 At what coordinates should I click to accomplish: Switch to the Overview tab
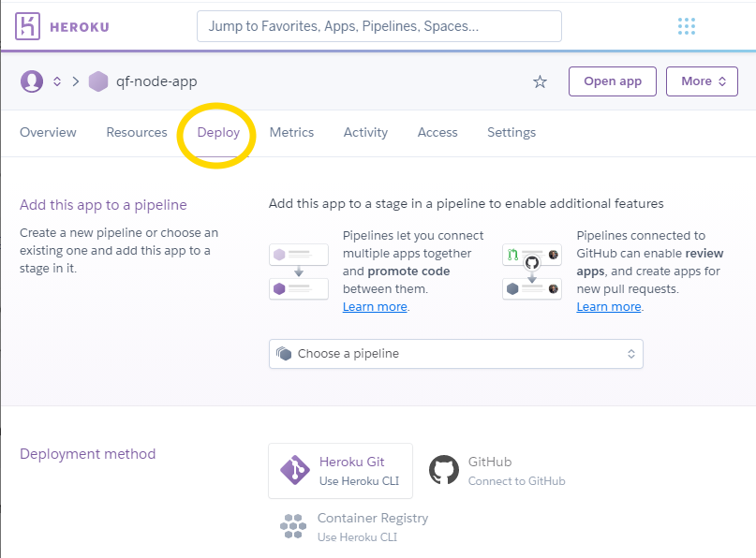pos(48,132)
